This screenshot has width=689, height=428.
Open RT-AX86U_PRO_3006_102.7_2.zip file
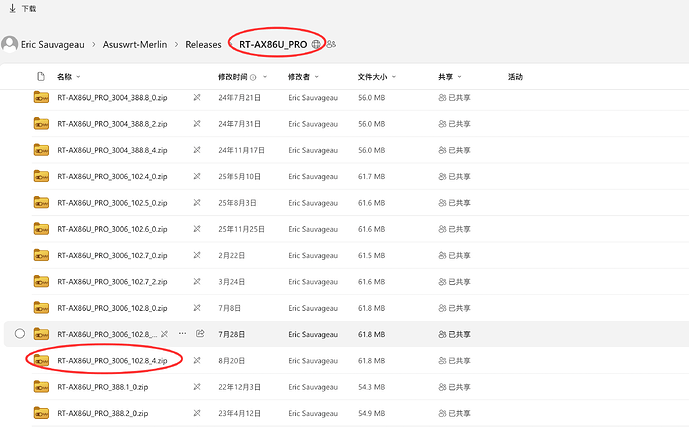tap(112, 282)
